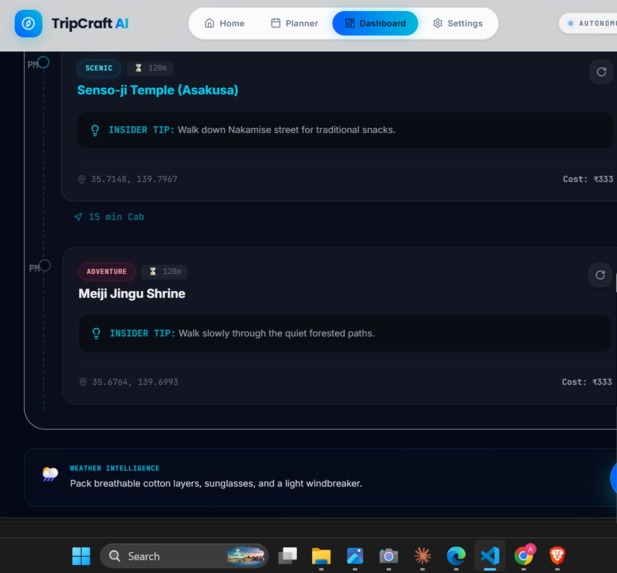Click the lightbulb icon in Nakamise street tip
The height and width of the screenshot is (573, 617).
pos(95,130)
